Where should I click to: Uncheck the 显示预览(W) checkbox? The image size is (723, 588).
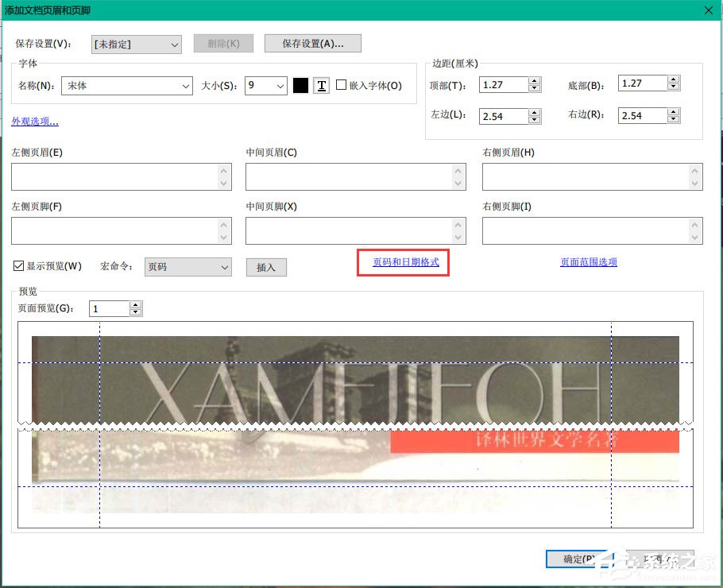point(18,266)
